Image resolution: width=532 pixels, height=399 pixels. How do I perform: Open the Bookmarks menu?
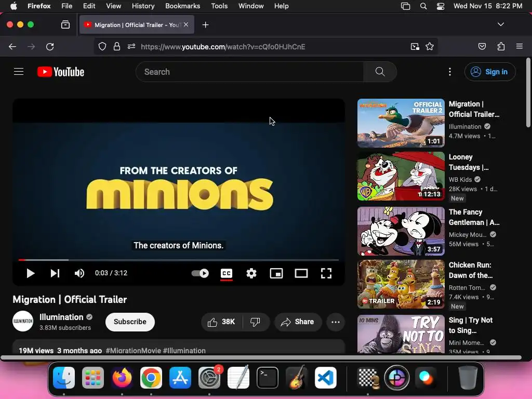tap(182, 6)
